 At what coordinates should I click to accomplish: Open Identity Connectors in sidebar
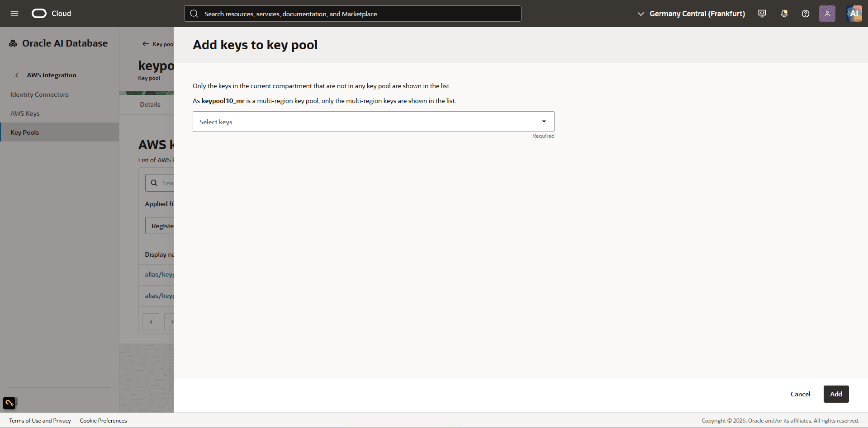tap(39, 94)
